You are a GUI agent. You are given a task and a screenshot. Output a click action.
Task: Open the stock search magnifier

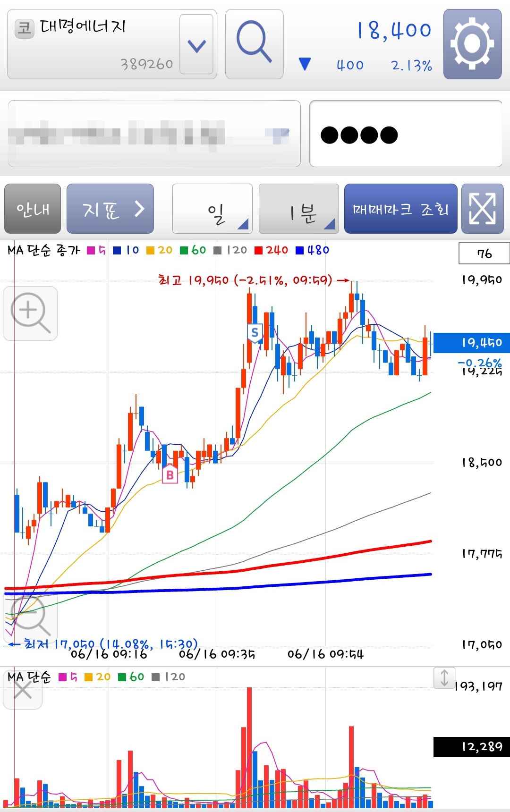click(254, 44)
